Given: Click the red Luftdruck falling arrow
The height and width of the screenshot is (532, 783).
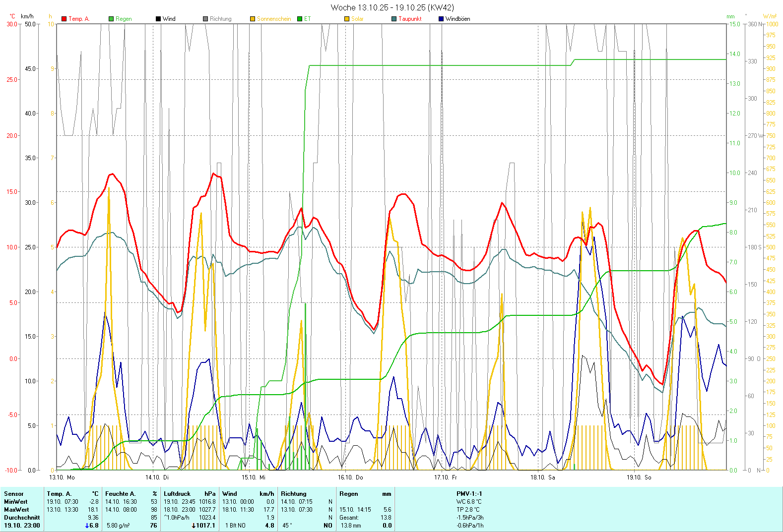Looking at the screenshot, I should 194,526.
